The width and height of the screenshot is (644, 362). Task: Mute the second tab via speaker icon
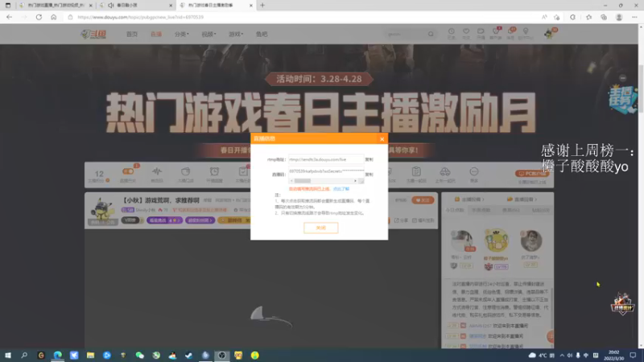(x=110, y=6)
